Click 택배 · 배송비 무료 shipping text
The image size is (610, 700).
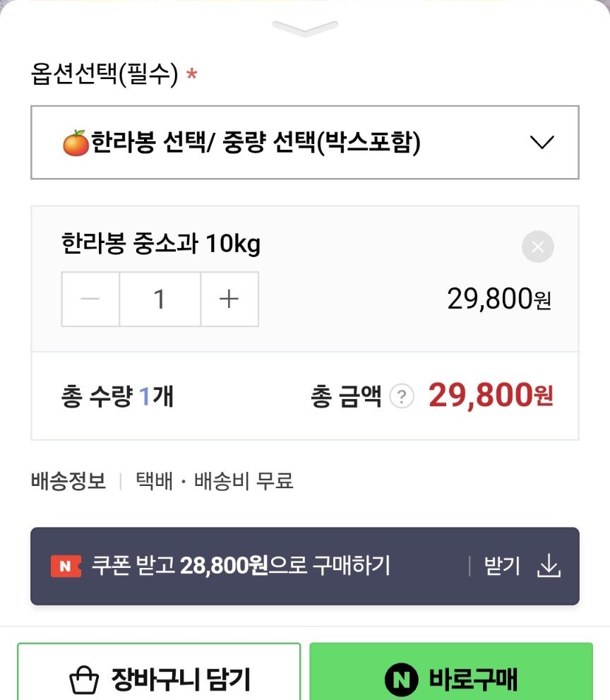214,481
